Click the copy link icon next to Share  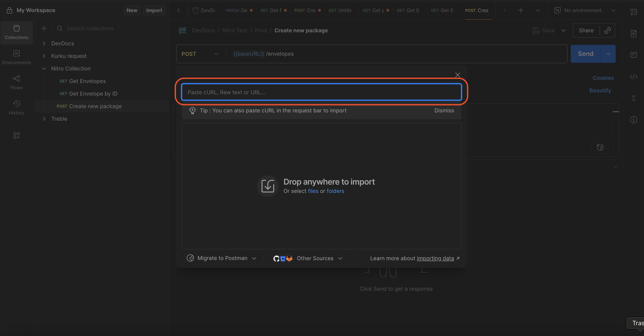[x=607, y=31]
